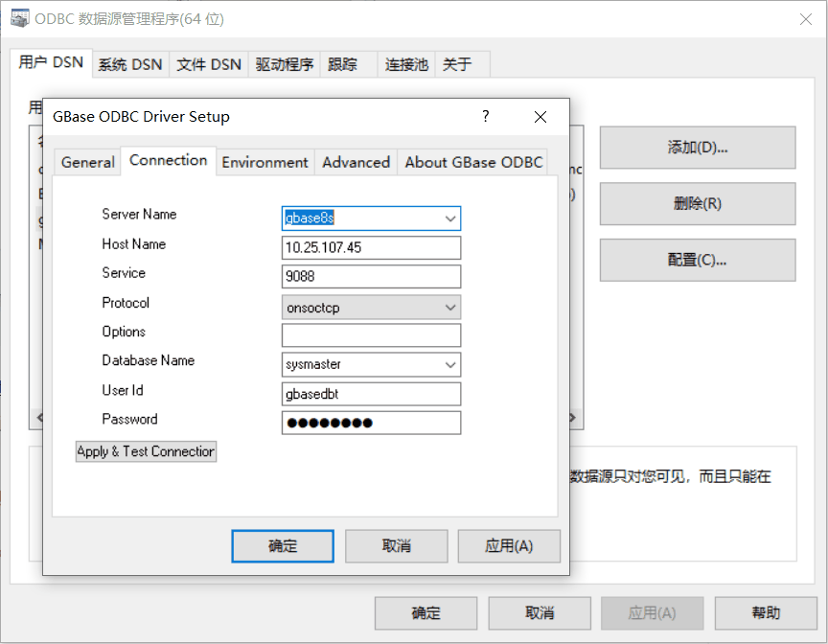Open the 连接池 tab

pos(406,65)
